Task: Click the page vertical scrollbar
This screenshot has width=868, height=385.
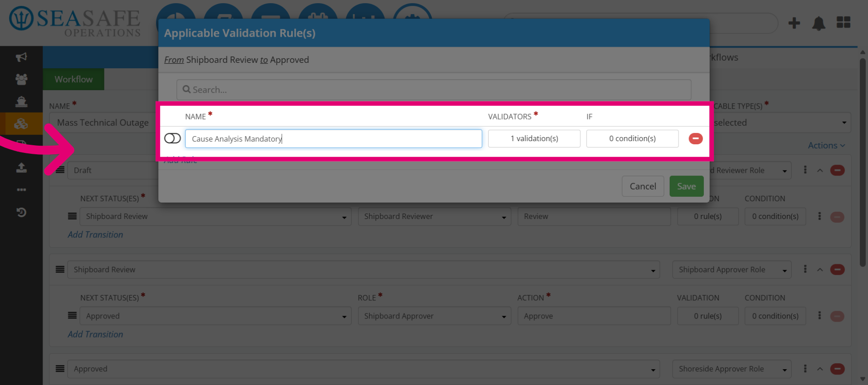Action: tap(863, 162)
